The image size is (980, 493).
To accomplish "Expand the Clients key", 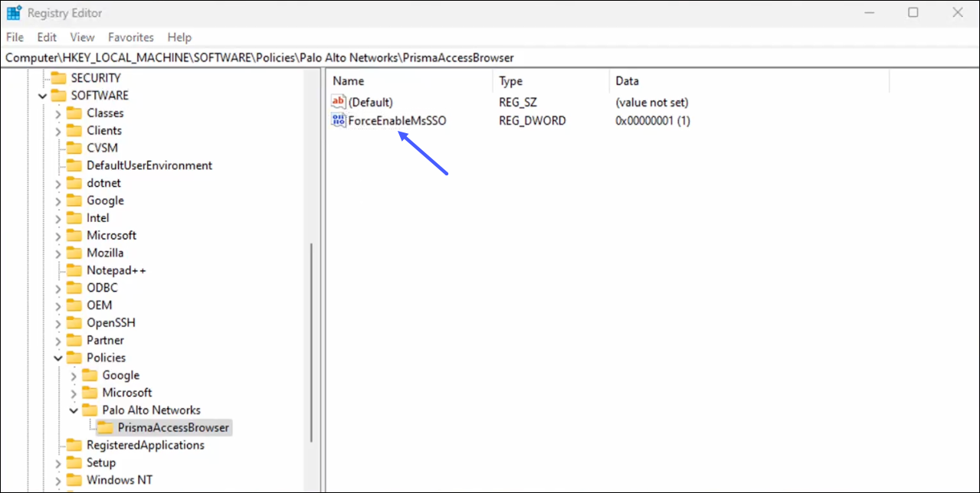I will (57, 131).
